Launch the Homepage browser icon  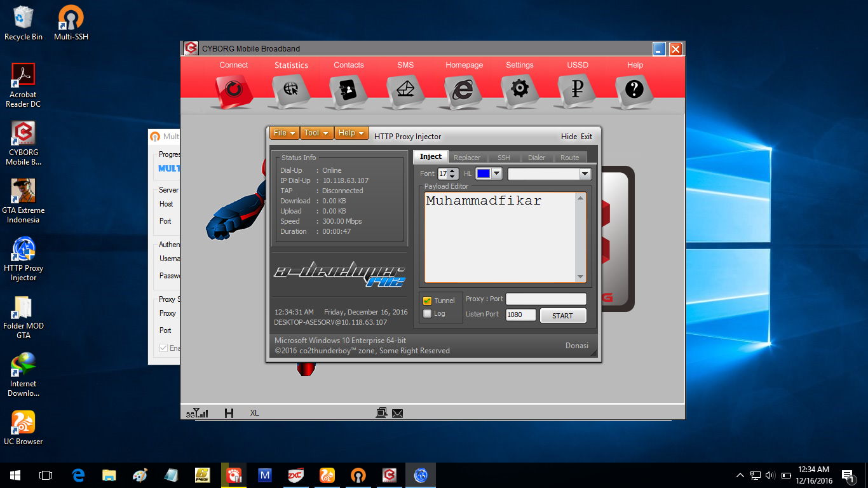point(463,91)
